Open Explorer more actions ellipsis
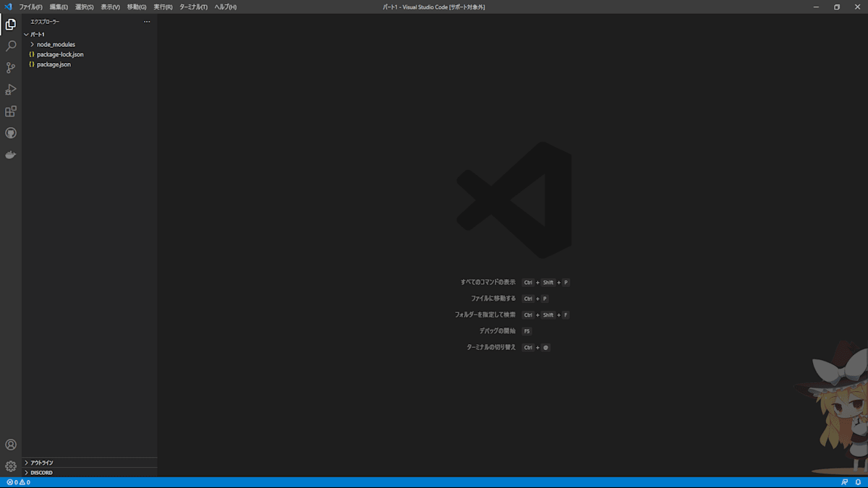Image resolution: width=868 pixels, height=488 pixels. 147,22
